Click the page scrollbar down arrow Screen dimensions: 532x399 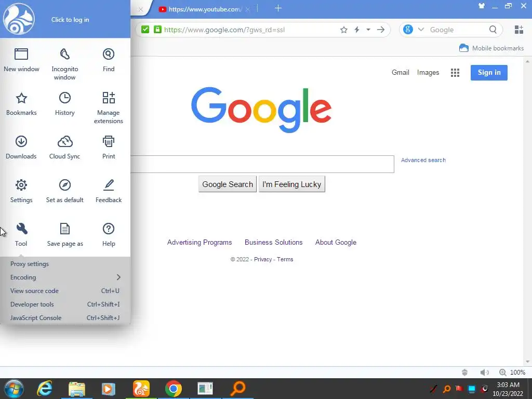[527, 362]
